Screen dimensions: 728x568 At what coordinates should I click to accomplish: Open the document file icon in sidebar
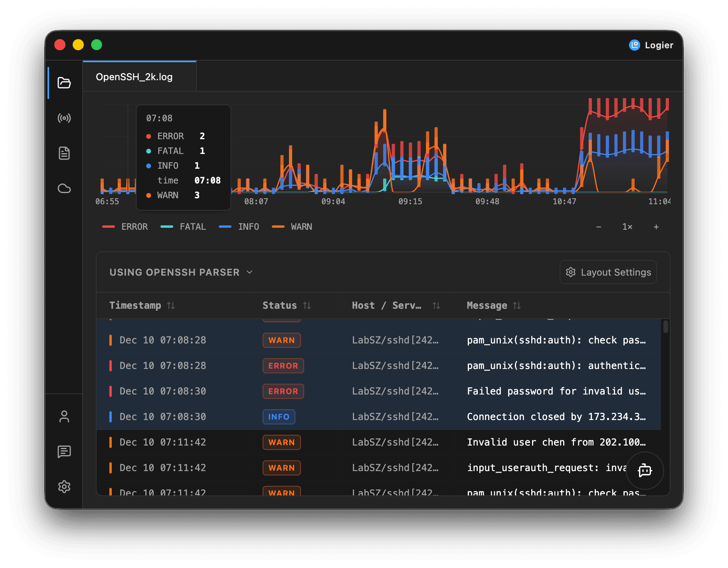tap(64, 153)
